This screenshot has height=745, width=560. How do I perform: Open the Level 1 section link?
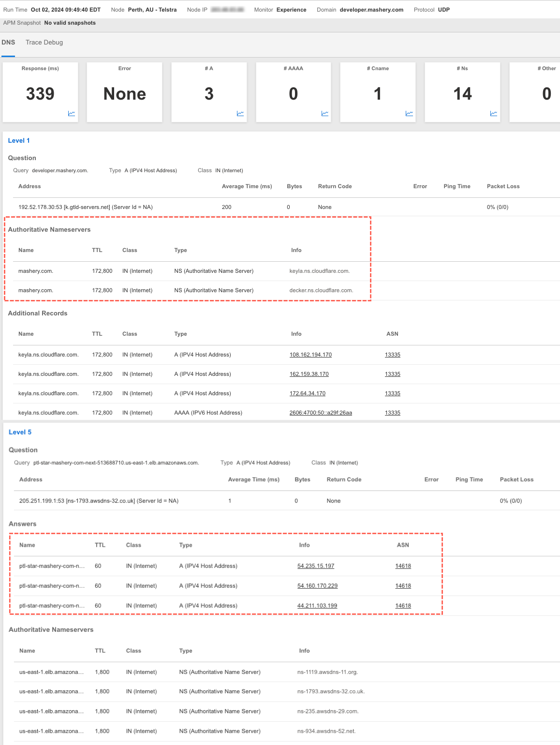pyautogui.click(x=19, y=141)
